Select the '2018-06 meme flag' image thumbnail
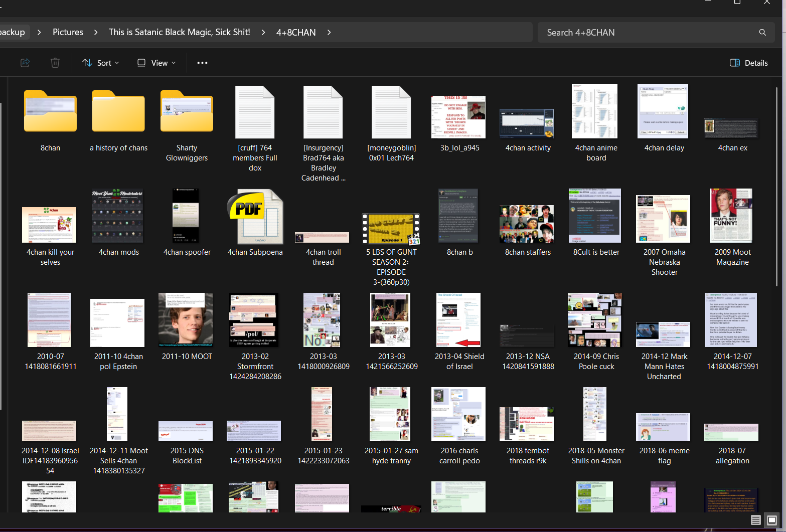This screenshot has width=786, height=532. click(663, 427)
